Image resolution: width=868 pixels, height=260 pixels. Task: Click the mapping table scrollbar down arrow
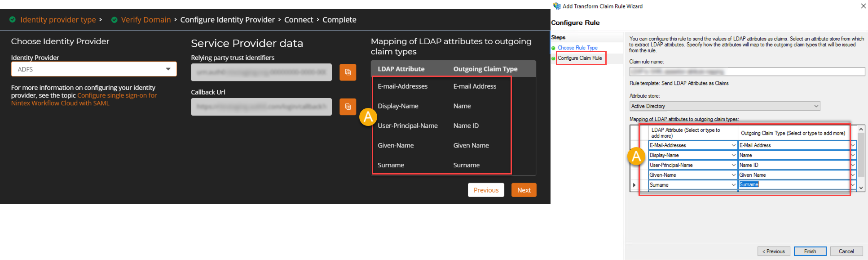[861, 188]
